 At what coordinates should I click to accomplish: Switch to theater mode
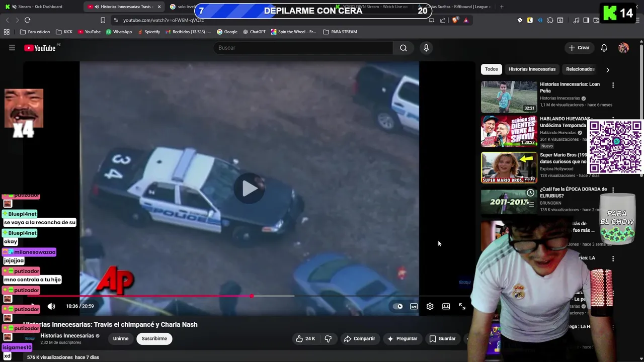[x=446, y=306]
